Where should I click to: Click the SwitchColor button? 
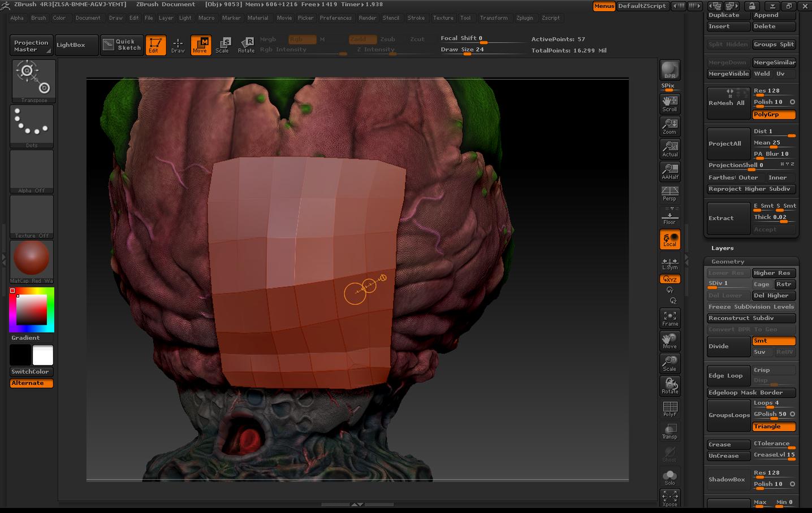point(32,372)
